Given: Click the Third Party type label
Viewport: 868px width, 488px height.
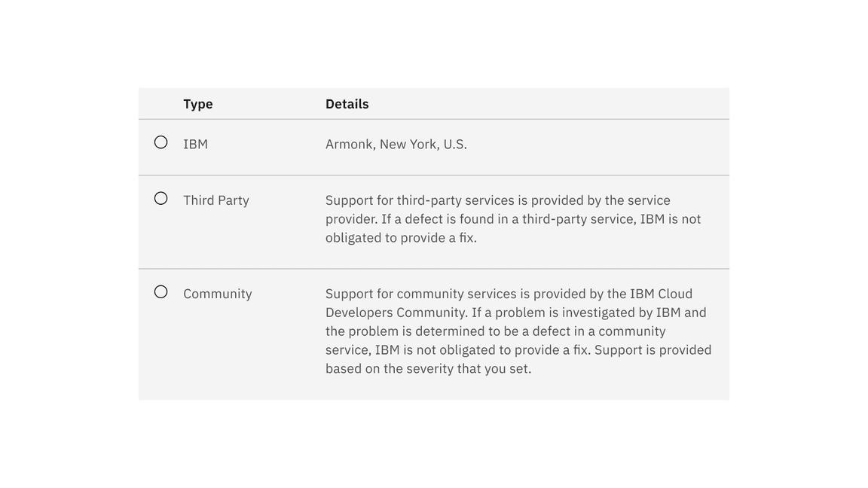Looking at the screenshot, I should (216, 200).
